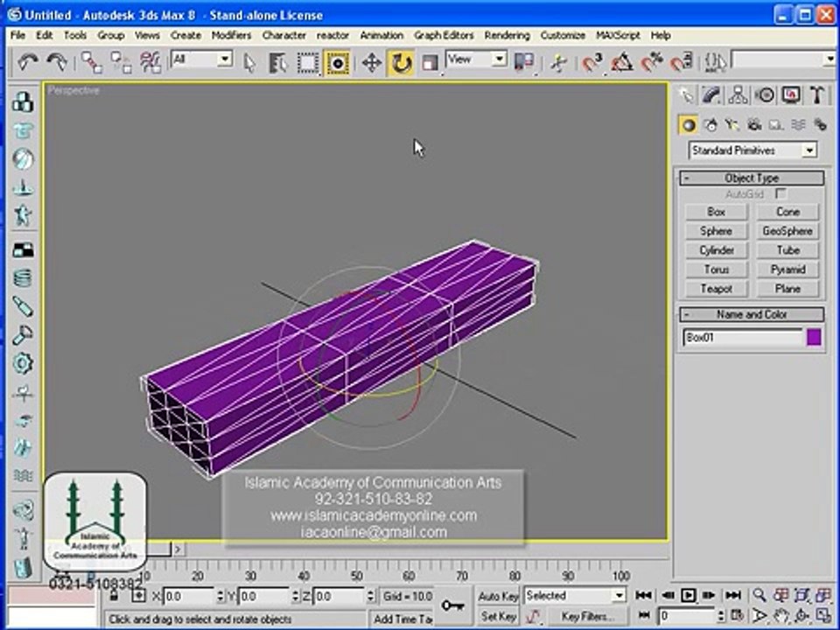The width and height of the screenshot is (840, 630).
Task: Activate the Select and Rotate tool
Action: click(401, 63)
